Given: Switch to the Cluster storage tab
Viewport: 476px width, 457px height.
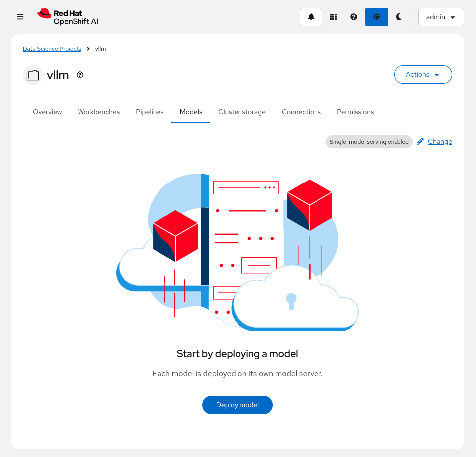Looking at the screenshot, I should pyautogui.click(x=242, y=112).
